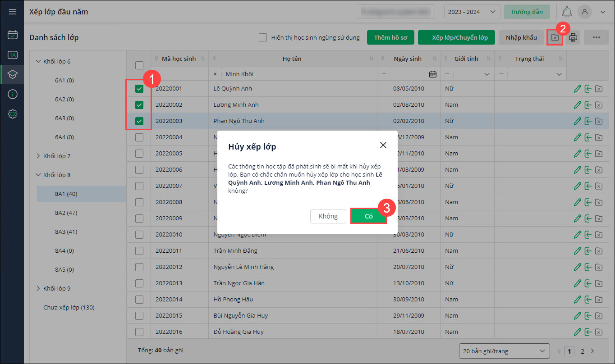Select the checkbox for Hồ Phong Hậu

(x=139, y=300)
